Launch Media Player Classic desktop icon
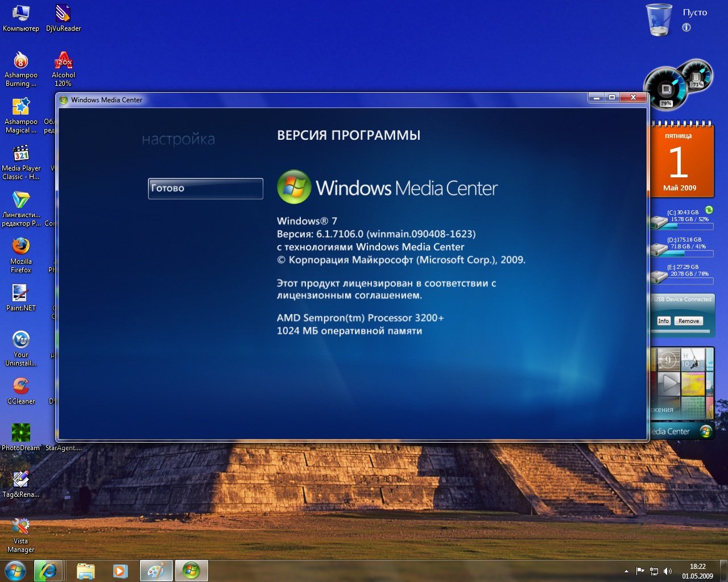 tap(21, 162)
